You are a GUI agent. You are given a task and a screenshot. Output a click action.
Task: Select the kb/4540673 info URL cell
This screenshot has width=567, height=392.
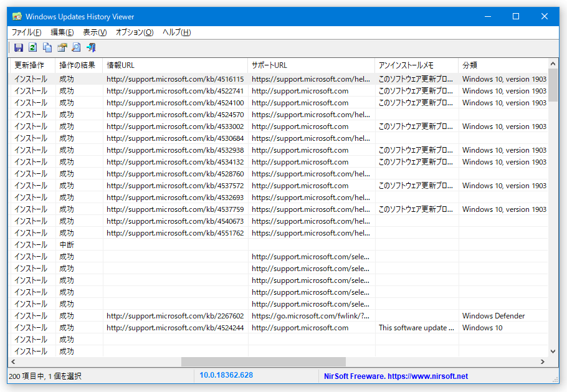[x=175, y=221]
